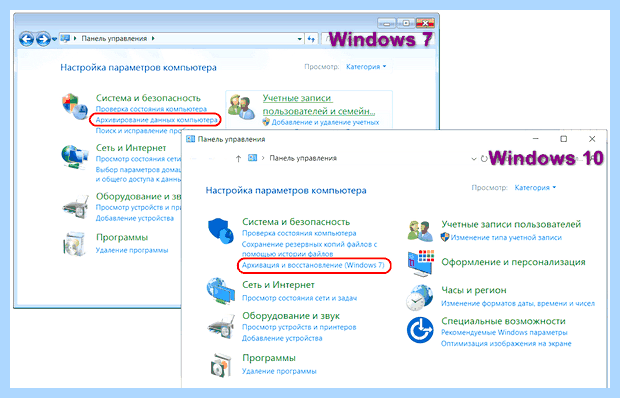
Task: Click Сеть и Интернет globe icon, Windows 10
Action: pos(220,291)
